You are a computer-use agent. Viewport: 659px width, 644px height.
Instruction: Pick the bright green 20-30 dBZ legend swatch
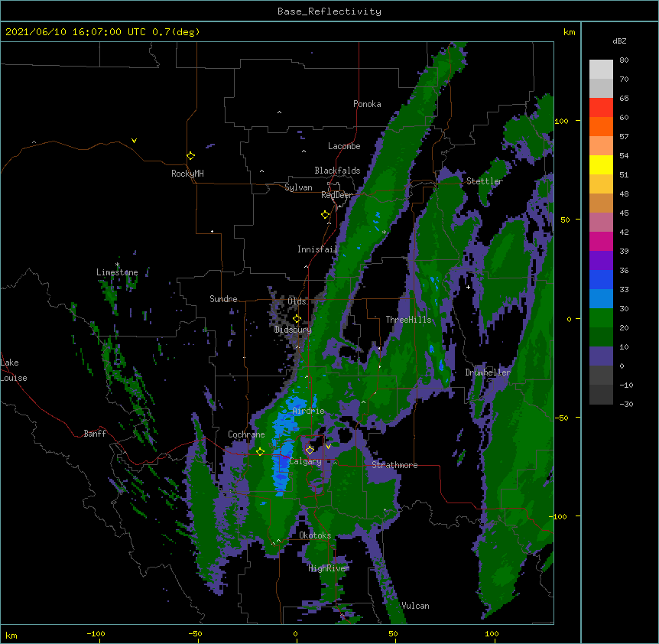click(x=601, y=318)
